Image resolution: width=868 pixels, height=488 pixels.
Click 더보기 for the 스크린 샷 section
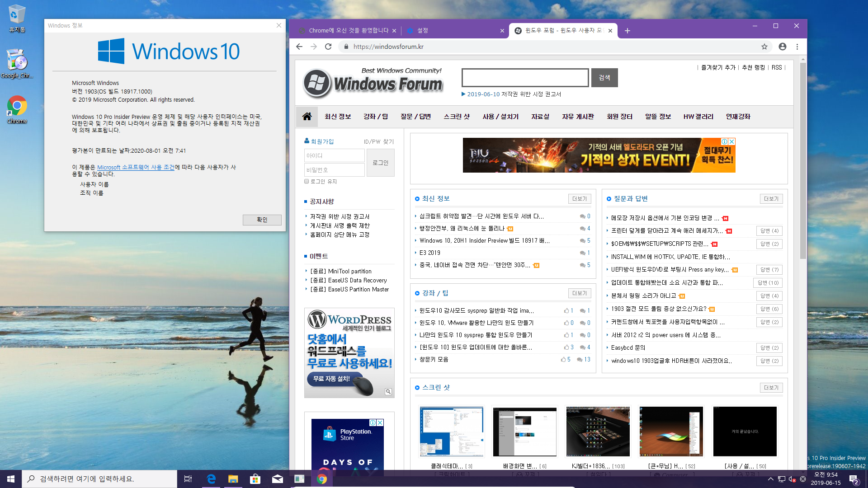click(771, 388)
